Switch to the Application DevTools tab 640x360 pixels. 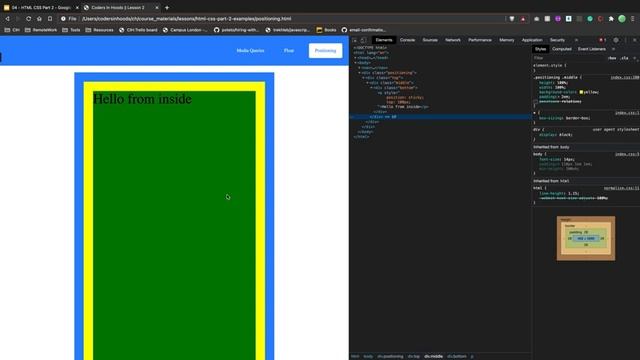532,40
